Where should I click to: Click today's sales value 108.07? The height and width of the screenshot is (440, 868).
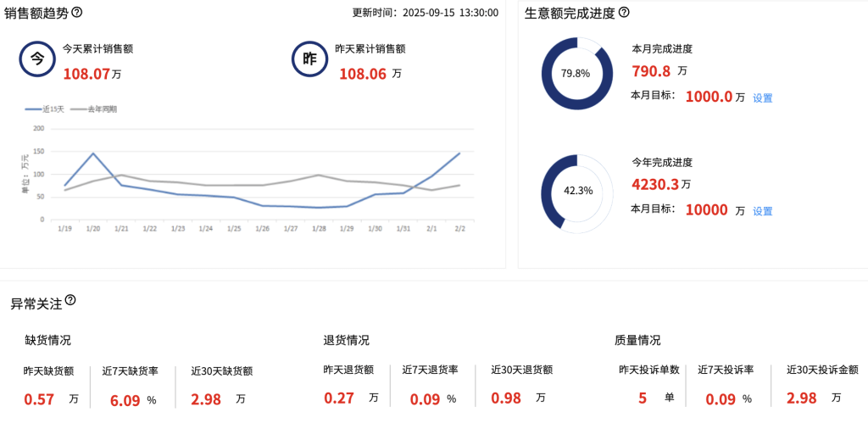[x=86, y=74]
